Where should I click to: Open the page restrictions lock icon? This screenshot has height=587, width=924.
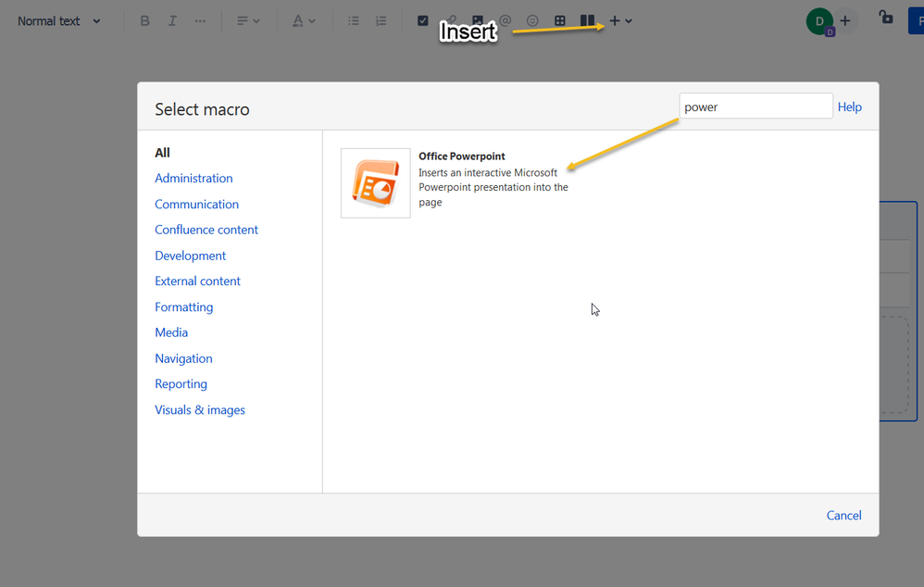(x=886, y=17)
